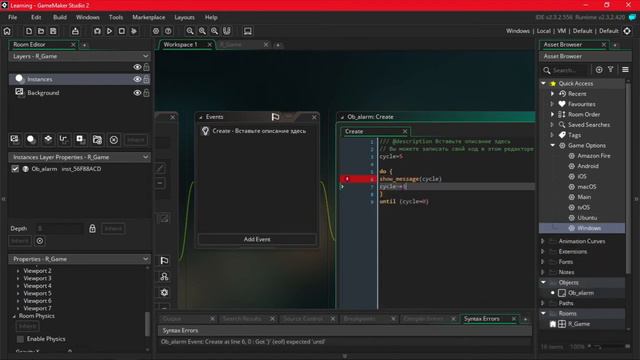Toggle lock for all layers in header
The height and width of the screenshot is (360, 640).
146,67
